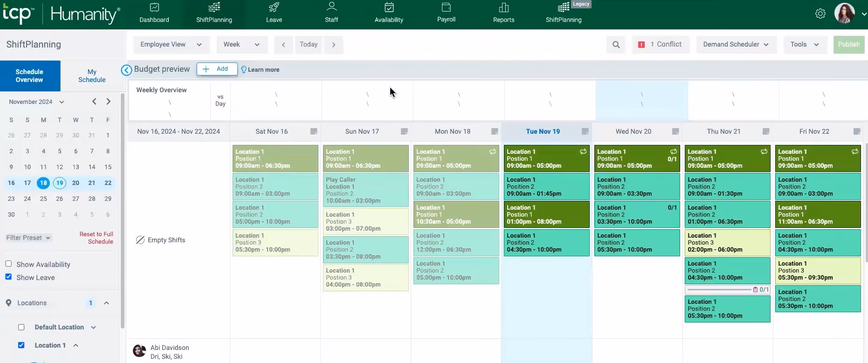Viewport: 868px width, 363px height.
Task: Uncheck the Location 1 checkbox
Action: [x=21, y=345]
